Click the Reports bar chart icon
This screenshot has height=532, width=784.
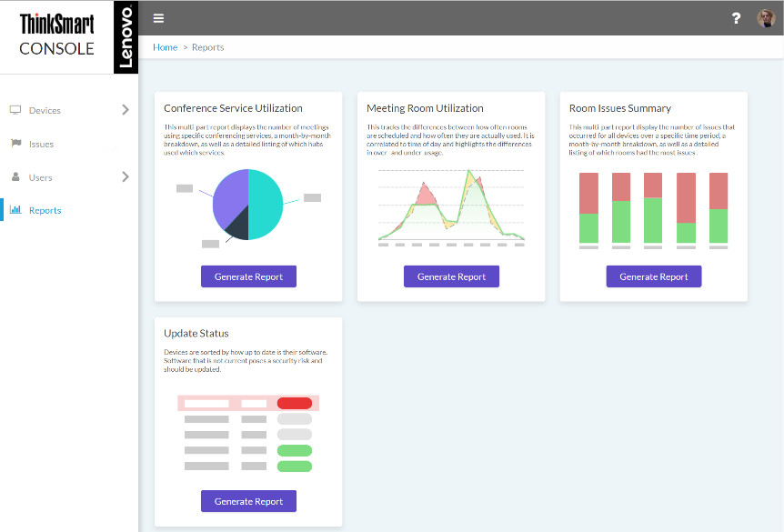15,209
